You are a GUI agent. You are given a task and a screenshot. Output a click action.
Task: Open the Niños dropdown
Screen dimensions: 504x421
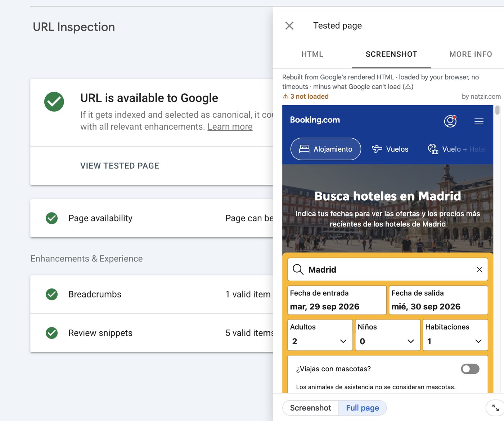tap(388, 335)
